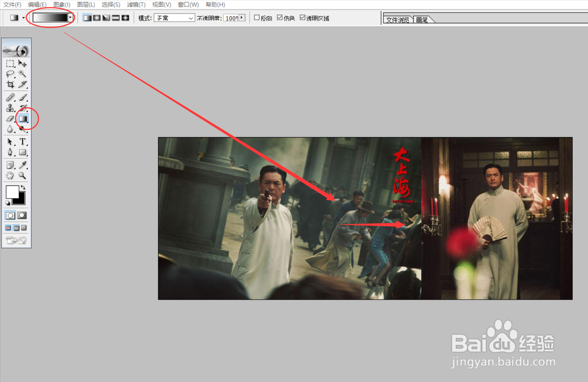Open the gradient picker dropdown arrow
The image size is (588, 382).
coord(70,18)
